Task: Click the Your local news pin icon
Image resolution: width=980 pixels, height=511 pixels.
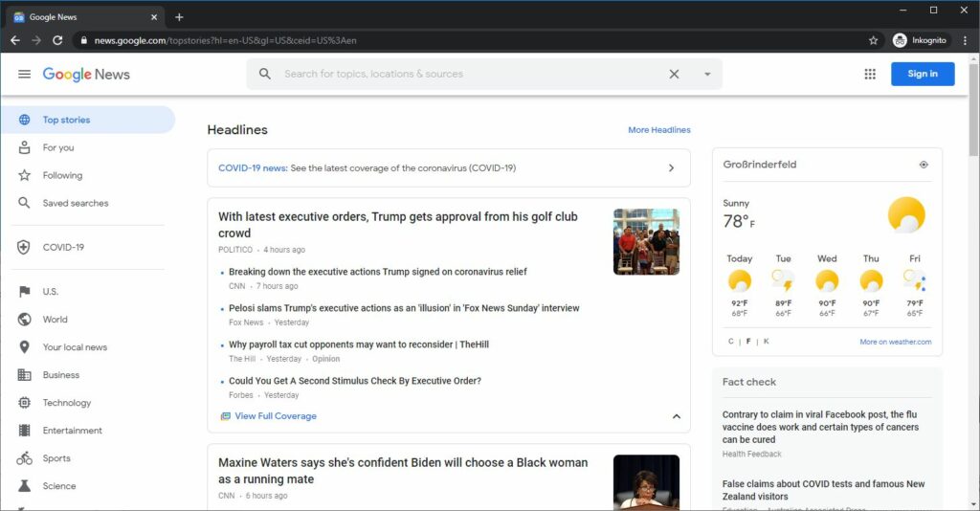Action: click(24, 346)
